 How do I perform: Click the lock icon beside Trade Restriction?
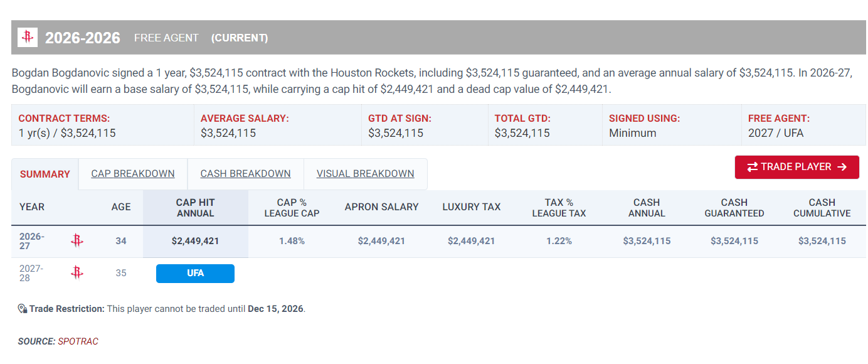coord(23,309)
